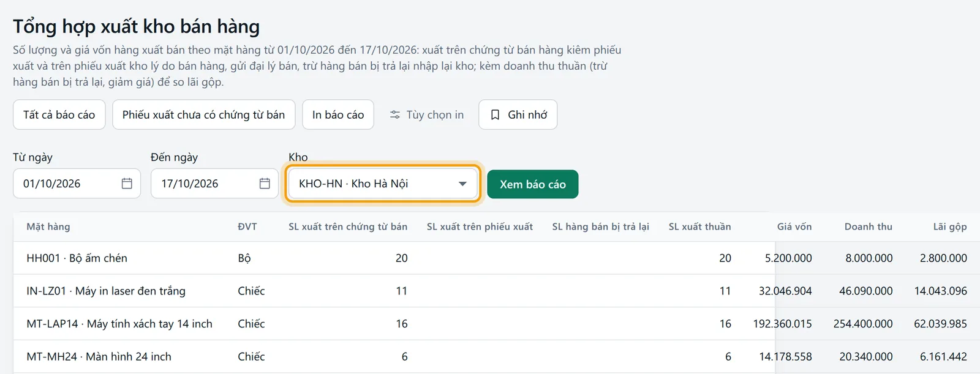Click the Giá vốn value 14.178.558
980x374 pixels.
point(786,356)
